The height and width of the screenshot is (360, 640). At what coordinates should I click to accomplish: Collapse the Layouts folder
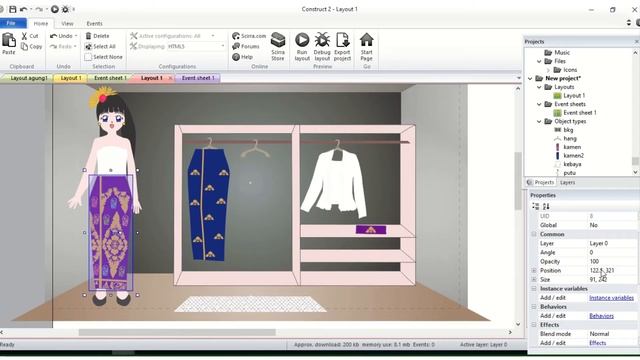pyautogui.click(x=539, y=87)
